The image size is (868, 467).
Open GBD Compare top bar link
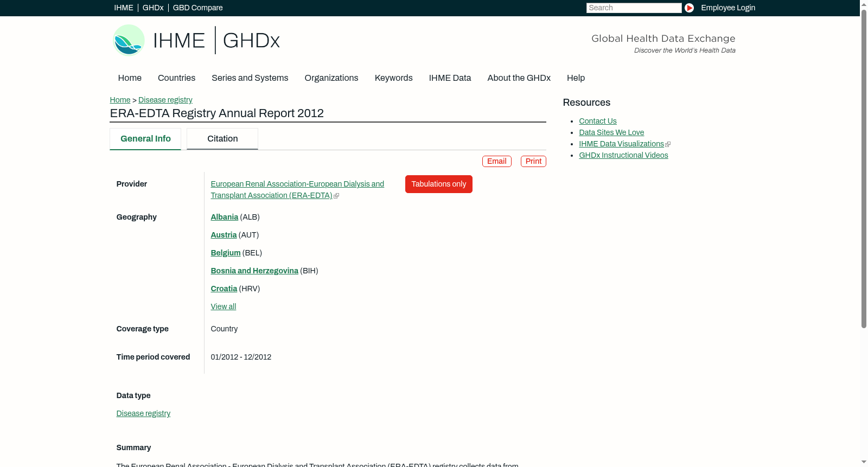point(198,8)
